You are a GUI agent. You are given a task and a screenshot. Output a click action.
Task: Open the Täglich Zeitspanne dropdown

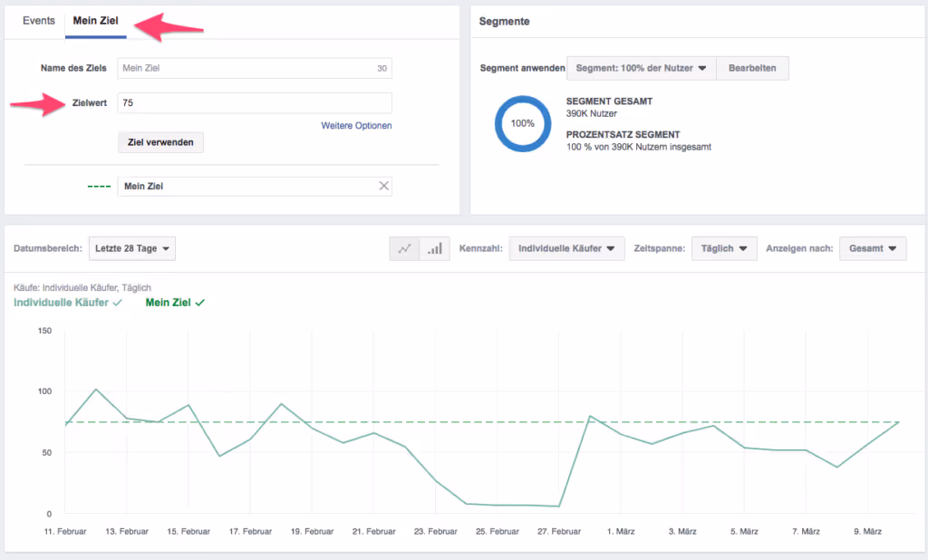[x=724, y=248]
